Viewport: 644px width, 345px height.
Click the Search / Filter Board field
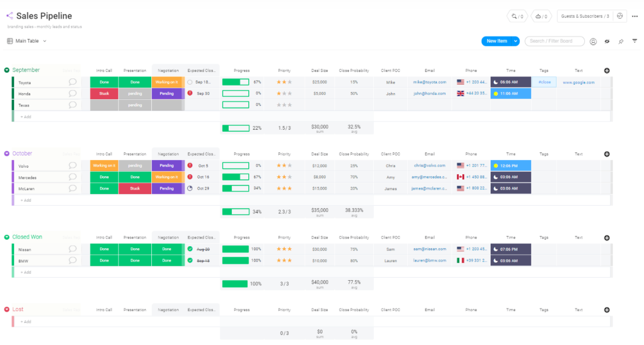[x=554, y=41]
